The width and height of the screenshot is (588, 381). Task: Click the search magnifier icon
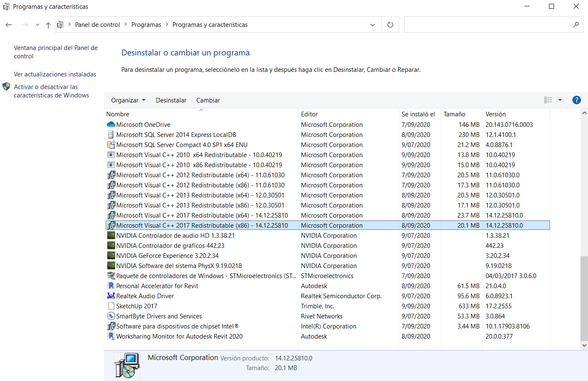click(x=576, y=25)
